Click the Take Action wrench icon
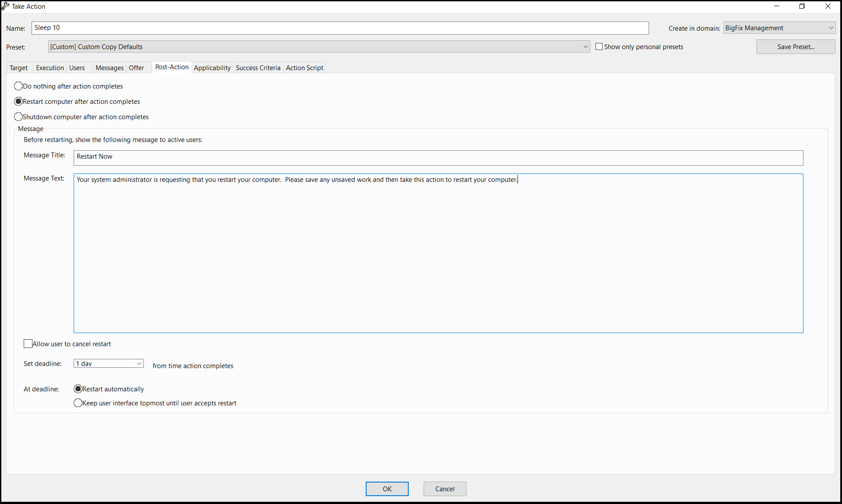Image resolution: width=842 pixels, height=504 pixels. (5, 6)
